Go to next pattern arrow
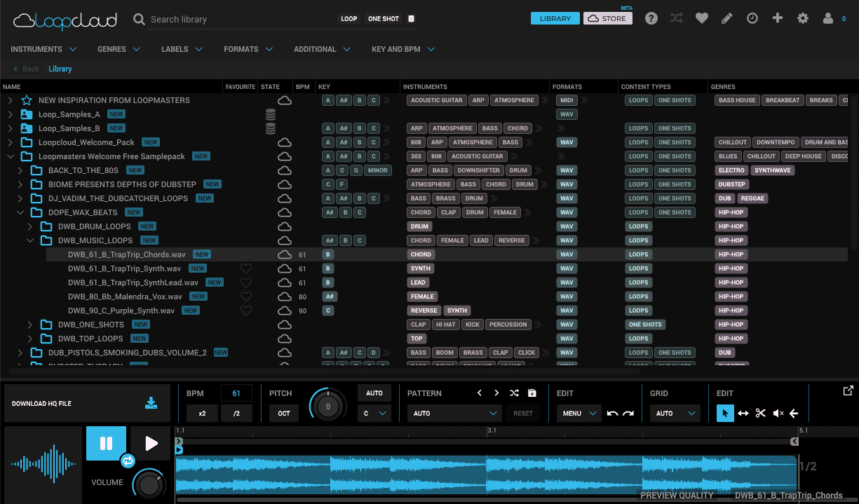 coord(496,393)
